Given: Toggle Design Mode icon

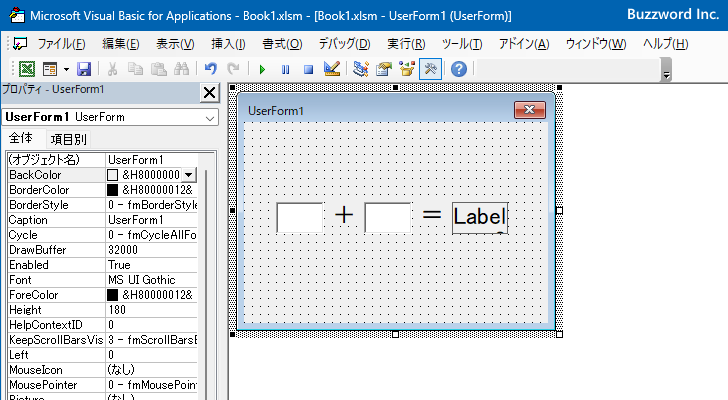Looking at the screenshot, I should pyautogui.click(x=332, y=69).
